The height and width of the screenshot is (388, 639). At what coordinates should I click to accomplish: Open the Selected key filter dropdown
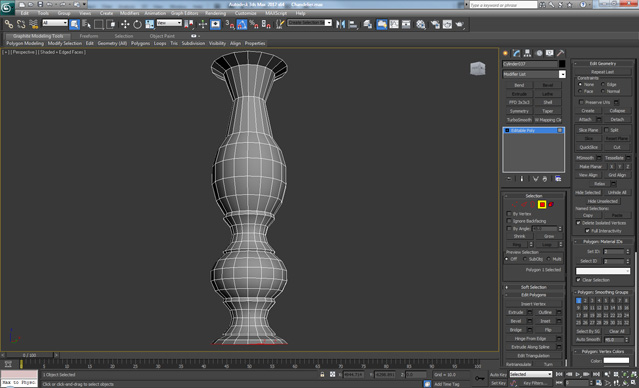pyautogui.click(x=531, y=374)
